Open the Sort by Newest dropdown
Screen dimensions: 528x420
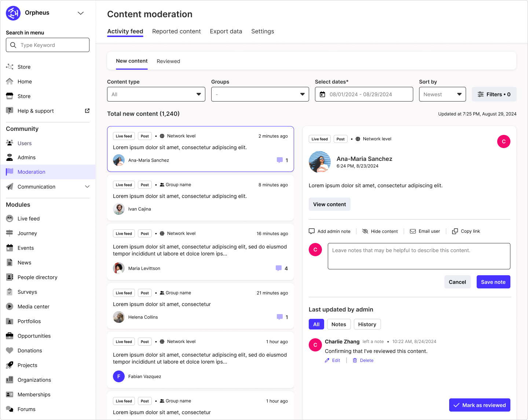click(442, 94)
